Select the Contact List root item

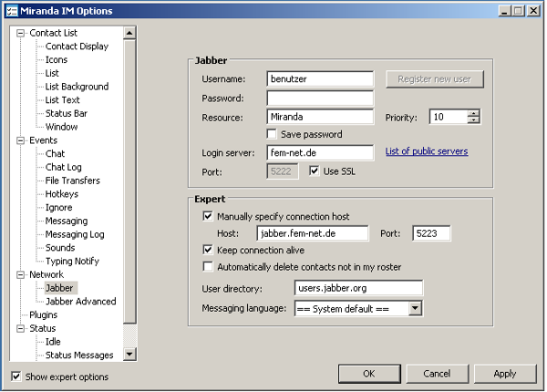pyautogui.click(x=53, y=33)
